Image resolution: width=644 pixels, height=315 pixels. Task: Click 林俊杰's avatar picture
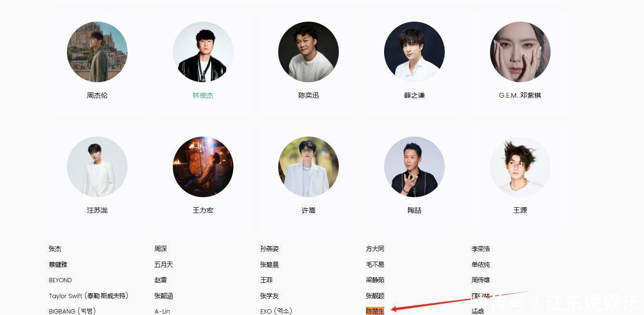(203, 52)
